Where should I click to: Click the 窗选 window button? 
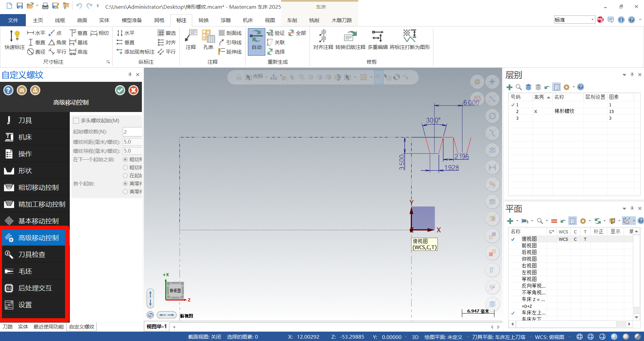pyautogui.click(x=167, y=33)
